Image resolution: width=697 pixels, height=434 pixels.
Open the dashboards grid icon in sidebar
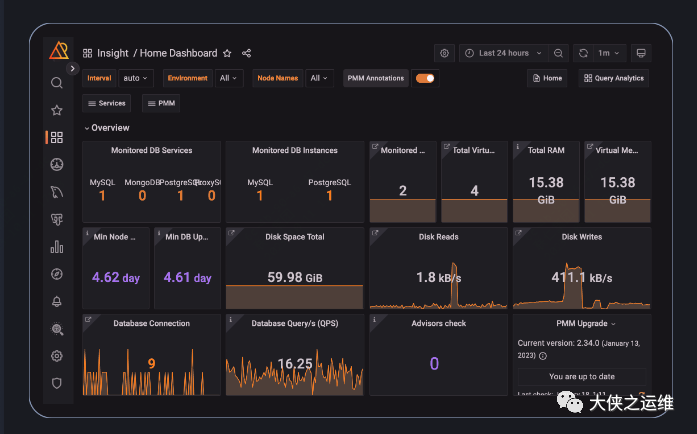tap(56, 137)
